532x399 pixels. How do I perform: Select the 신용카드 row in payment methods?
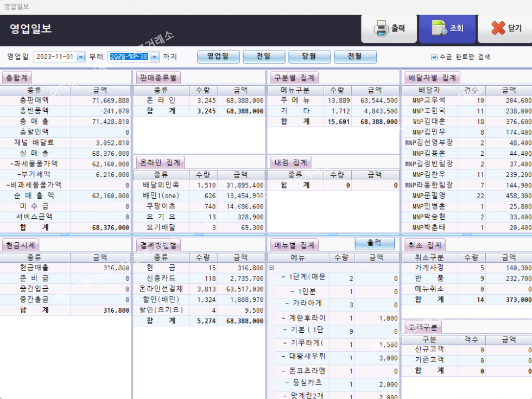[x=161, y=278]
